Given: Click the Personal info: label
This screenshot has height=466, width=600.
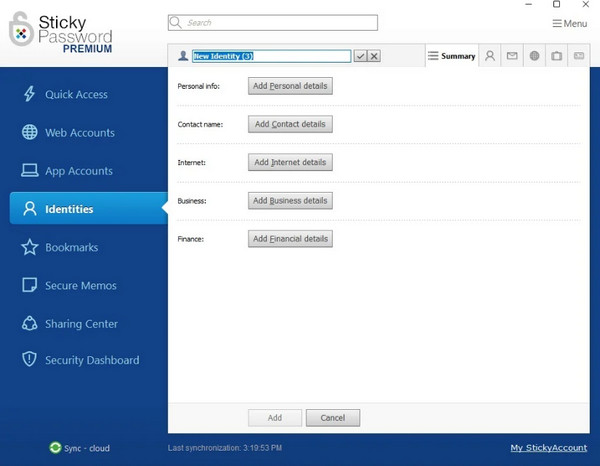Looking at the screenshot, I should (x=199, y=86).
